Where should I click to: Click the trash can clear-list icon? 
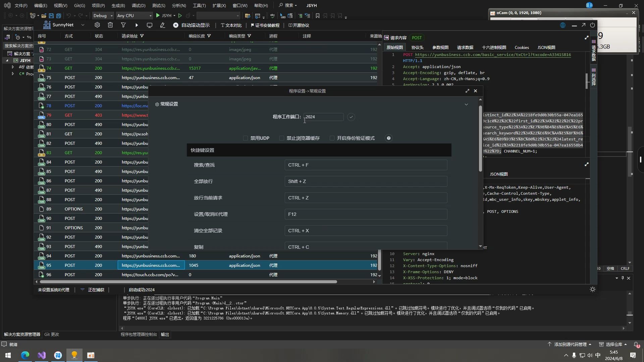click(110, 25)
